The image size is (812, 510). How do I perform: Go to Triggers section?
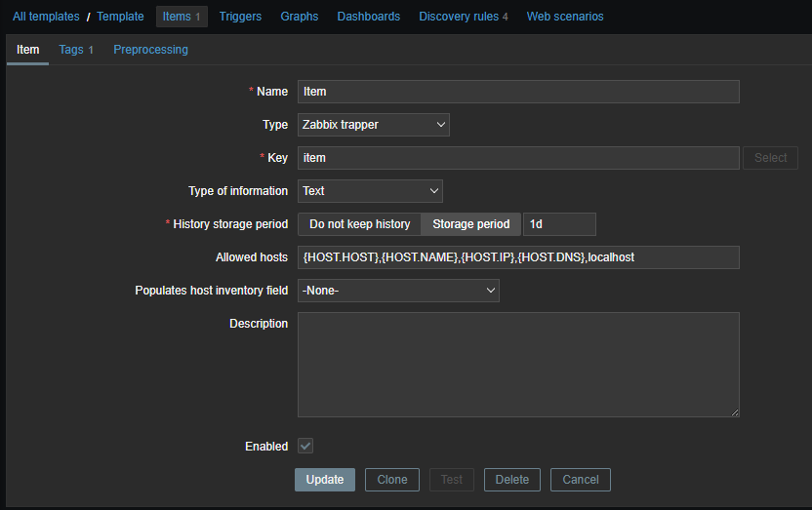coord(240,17)
